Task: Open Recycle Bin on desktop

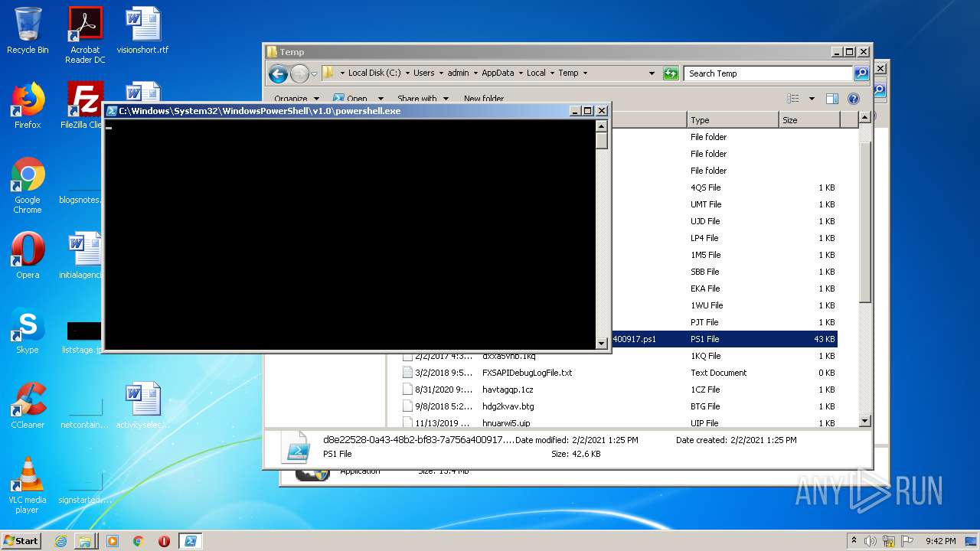Action: tap(28, 31)
